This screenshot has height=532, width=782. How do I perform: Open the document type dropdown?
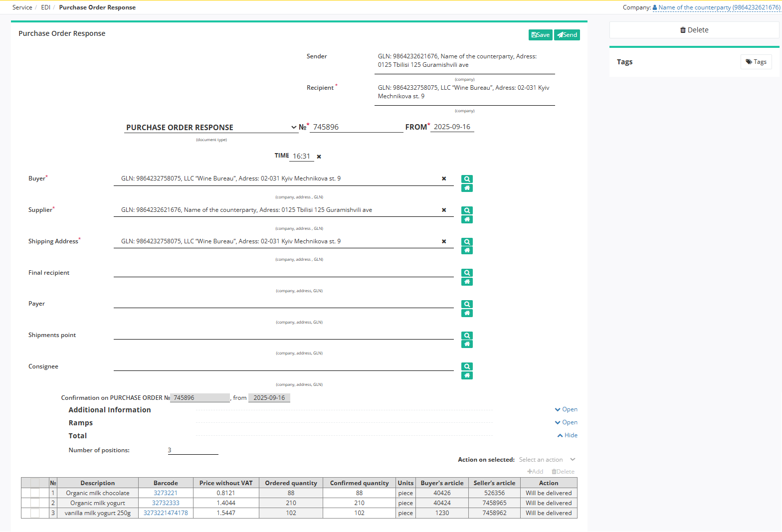click(211, 128)
